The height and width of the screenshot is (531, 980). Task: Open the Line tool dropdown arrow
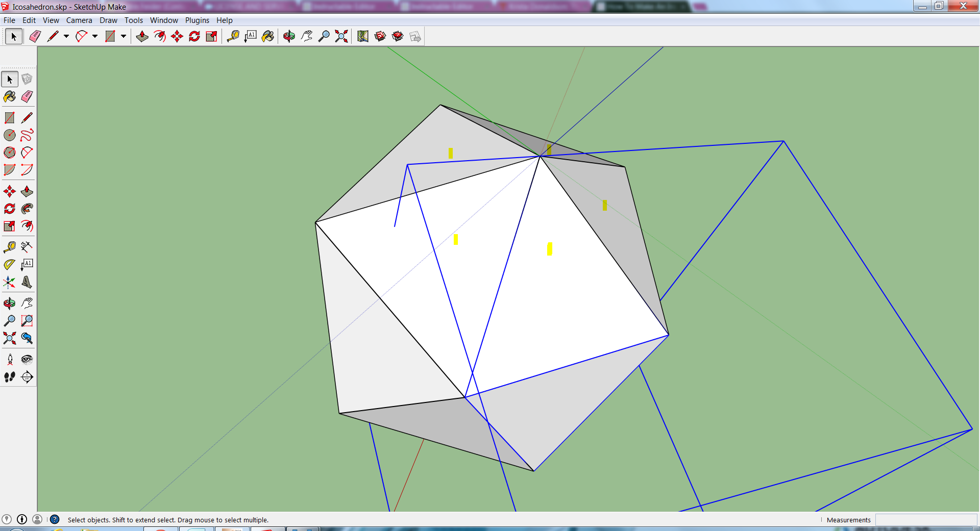(x=66, y=36)
